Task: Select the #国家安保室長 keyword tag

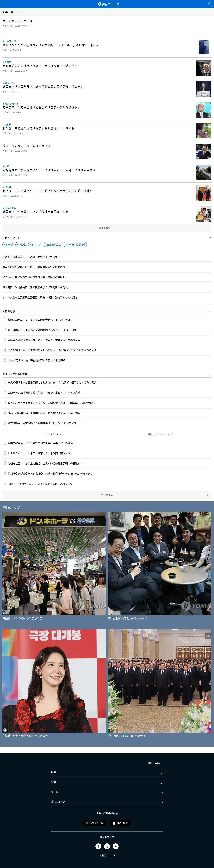Action: pos(53,245)
